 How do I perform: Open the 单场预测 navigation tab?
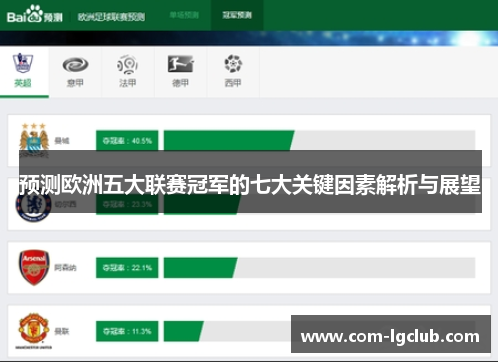[184, 15]
